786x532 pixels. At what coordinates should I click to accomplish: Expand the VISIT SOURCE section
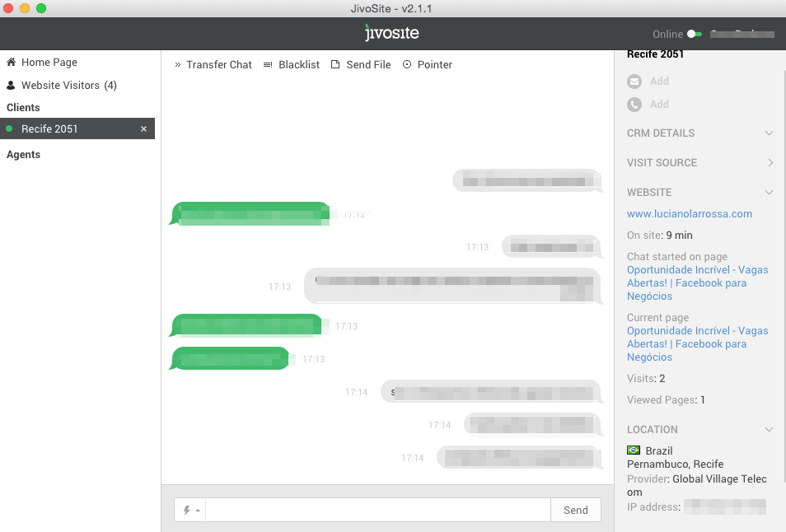click(x=769, y=162)
